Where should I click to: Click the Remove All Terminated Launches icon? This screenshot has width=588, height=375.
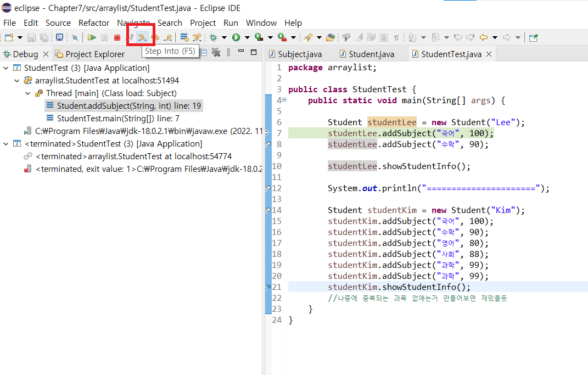pos(216,52)
